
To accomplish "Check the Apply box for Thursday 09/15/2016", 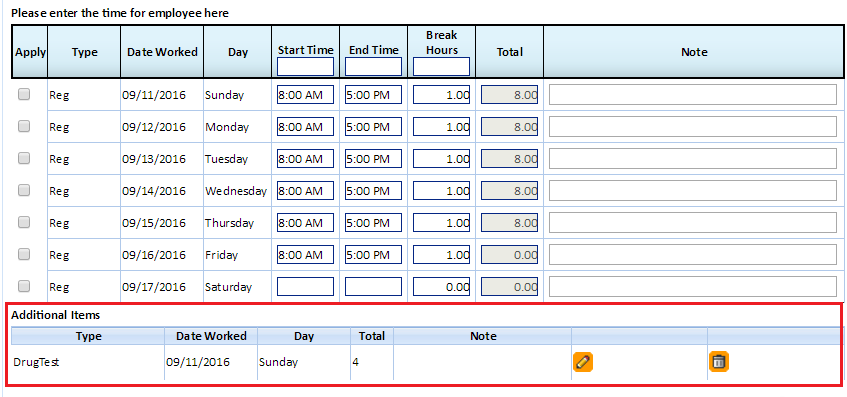I will (x=24, y=222).
